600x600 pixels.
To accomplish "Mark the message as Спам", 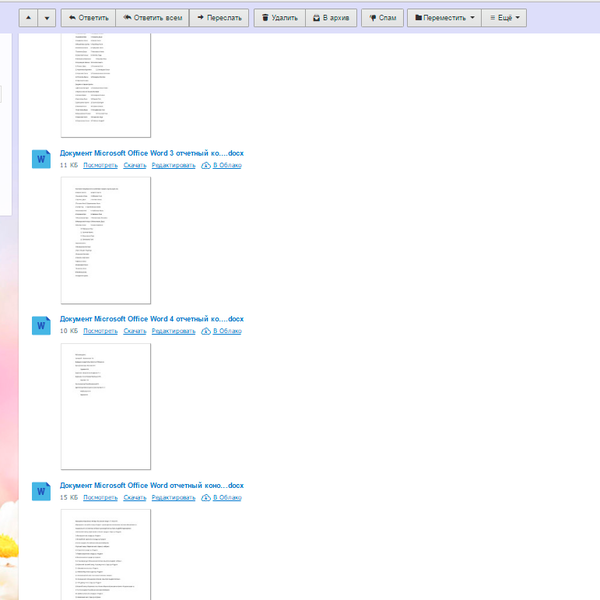I will [381, 18].
